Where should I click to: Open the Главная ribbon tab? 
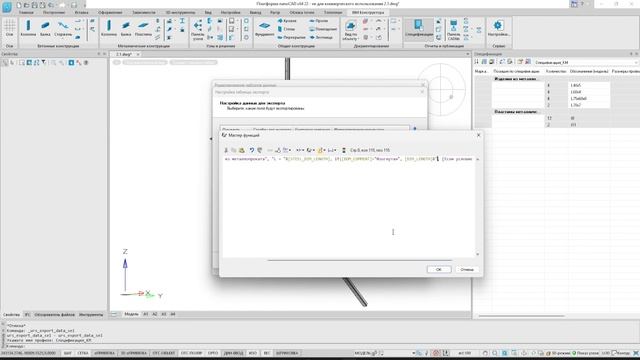tap(26, 13)
